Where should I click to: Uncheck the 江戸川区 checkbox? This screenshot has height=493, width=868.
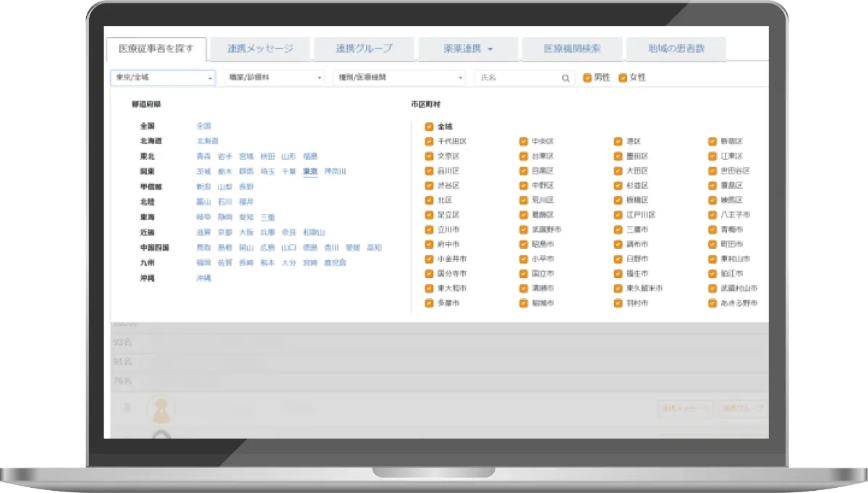pyautogui.click(x=618, y=215)
